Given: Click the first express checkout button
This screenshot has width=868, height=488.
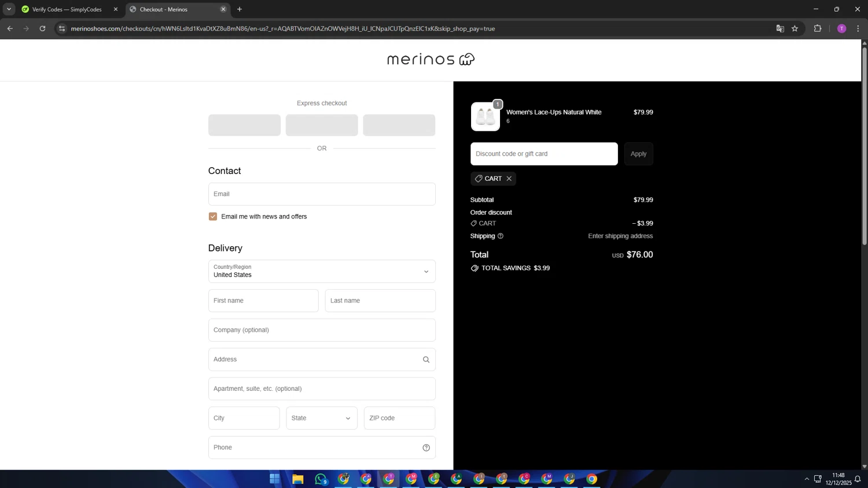Looking at the screenshot, I should 244,125.
